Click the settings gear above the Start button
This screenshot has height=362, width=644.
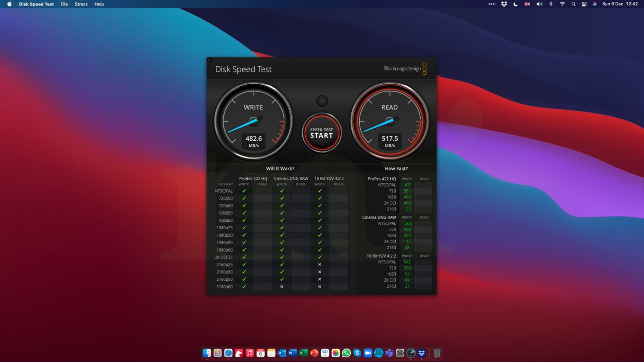tap(322, 101)
